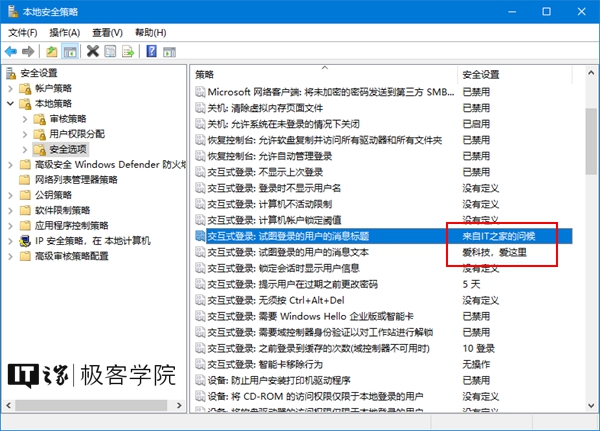Screen dimensions: 600x431
Task: Click the 帐户策略 folder icon
Action: tap(25, 88)
